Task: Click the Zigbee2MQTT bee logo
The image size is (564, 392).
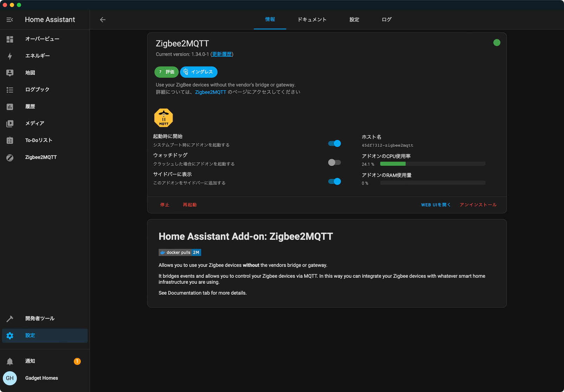Action: (163, 118)
